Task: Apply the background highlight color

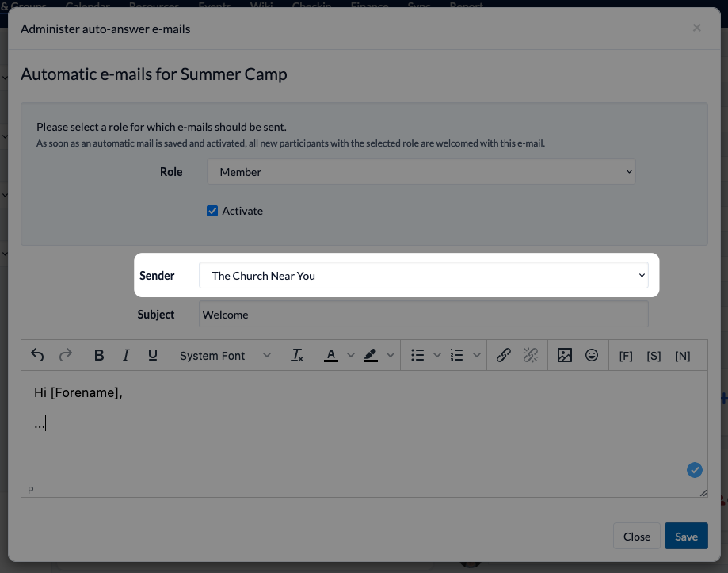Action: tap(370, 356)
